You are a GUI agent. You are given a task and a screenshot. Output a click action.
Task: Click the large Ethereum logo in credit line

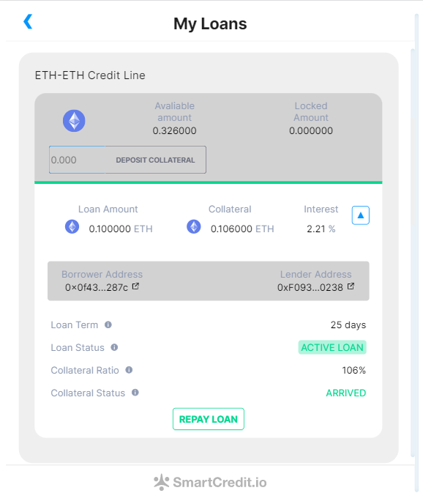(x=74, y=121)
